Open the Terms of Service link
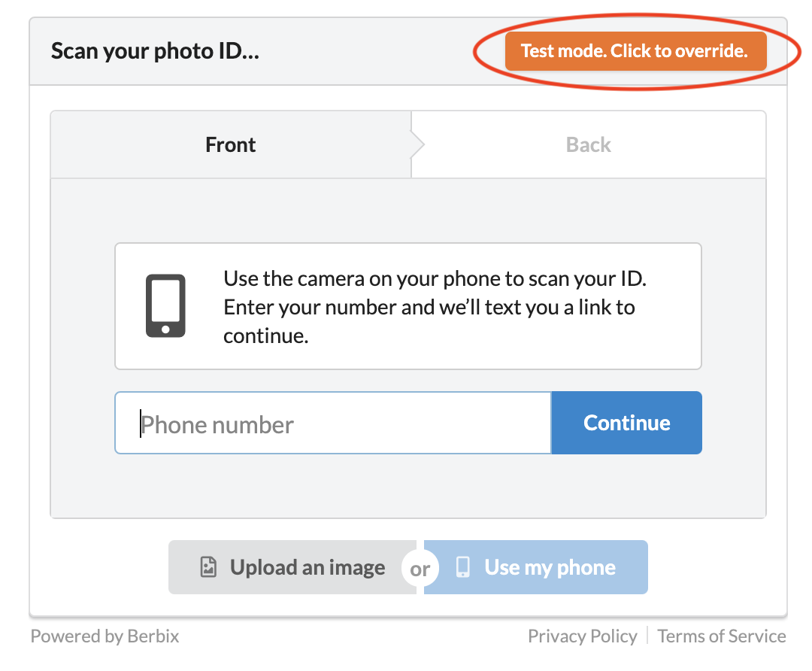 [721, 636]
